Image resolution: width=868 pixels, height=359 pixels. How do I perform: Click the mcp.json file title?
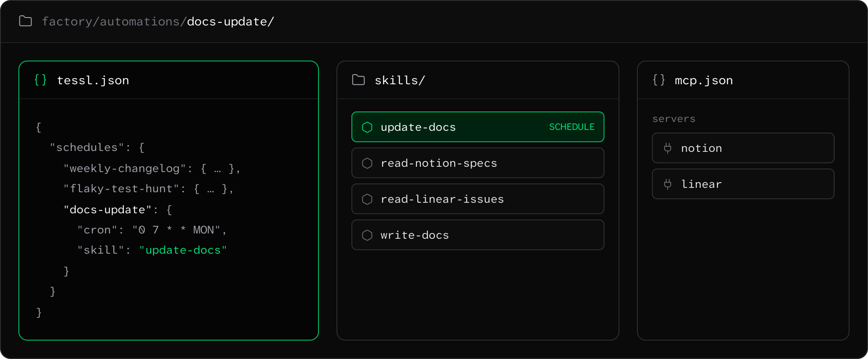704,80
